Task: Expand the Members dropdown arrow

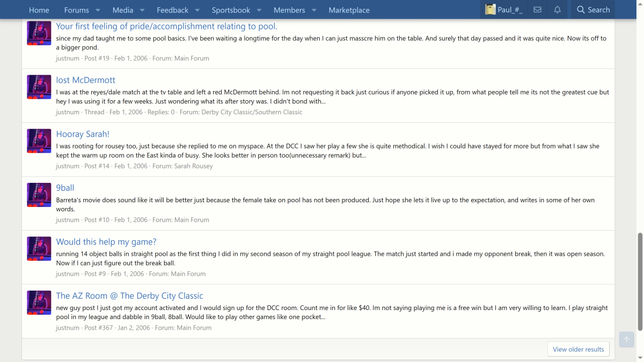Action: pos(314,10)
